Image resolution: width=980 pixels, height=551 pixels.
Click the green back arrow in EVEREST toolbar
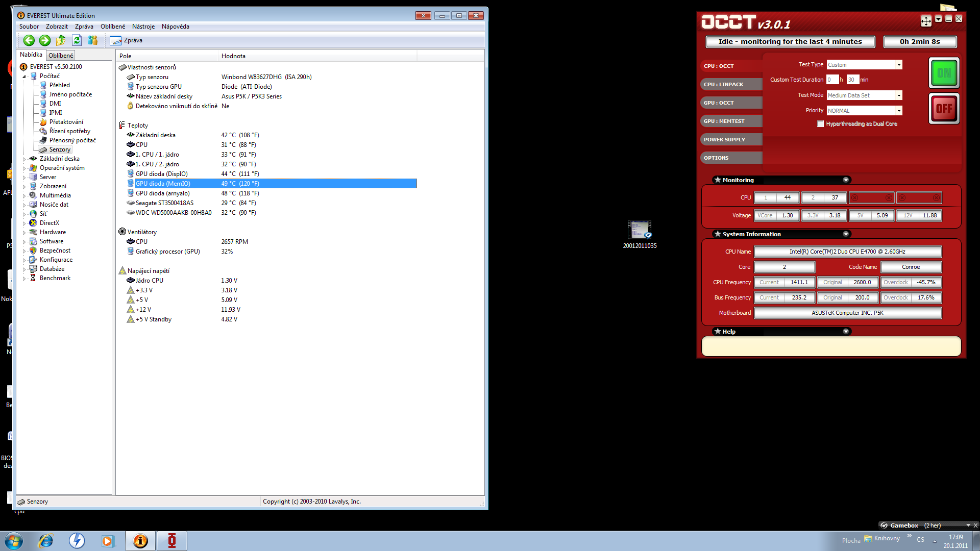coord(29,40)
